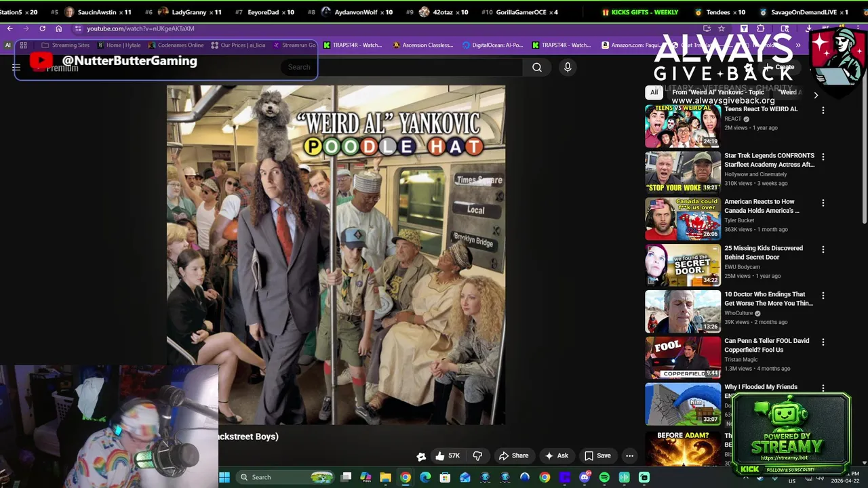Open the Streamrun Go bookmark
The height and width of the screenshot is (488, 868).
coord(294,45)
